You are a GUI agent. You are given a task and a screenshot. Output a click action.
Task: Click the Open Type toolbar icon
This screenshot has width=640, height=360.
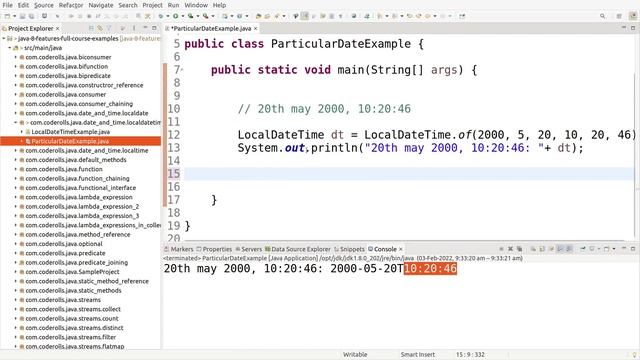(x=258, y=16)
